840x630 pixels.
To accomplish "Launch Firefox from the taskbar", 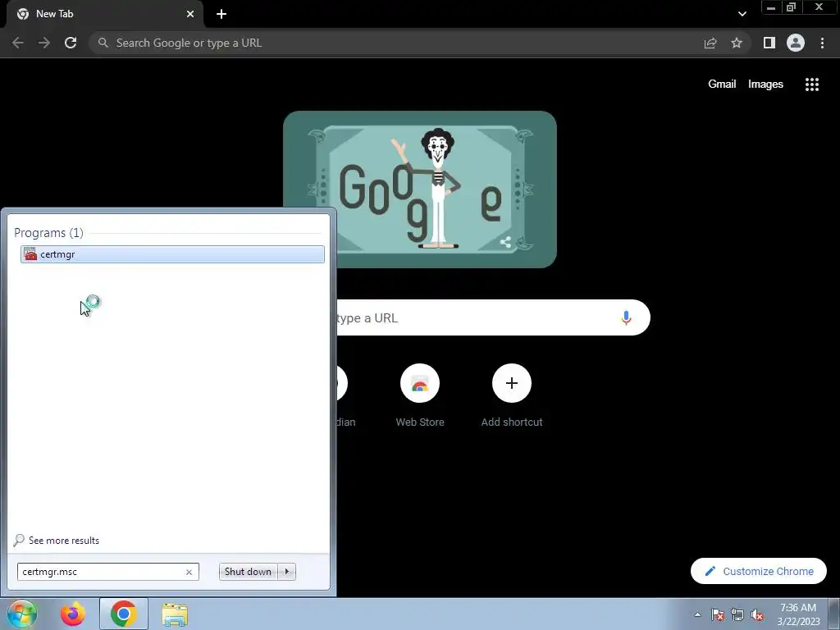I will [73, 614].
